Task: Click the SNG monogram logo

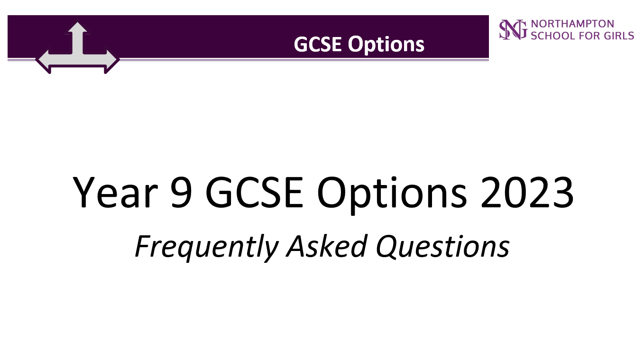Action: [513, 29]
